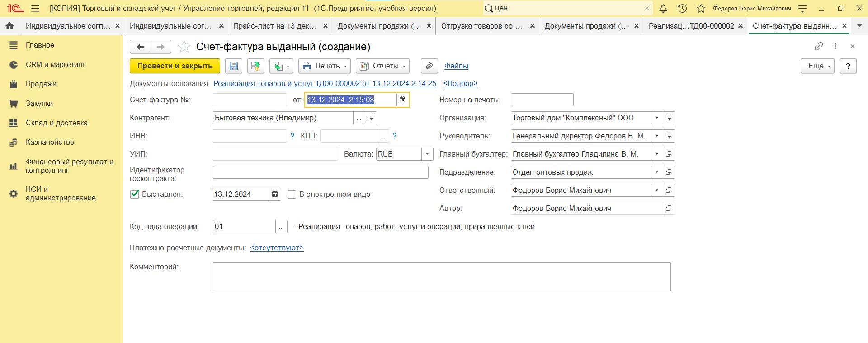The width and height of the screenshot is (868, 343).
Task: Open НСИ и администрирование section
Action: 61,194
